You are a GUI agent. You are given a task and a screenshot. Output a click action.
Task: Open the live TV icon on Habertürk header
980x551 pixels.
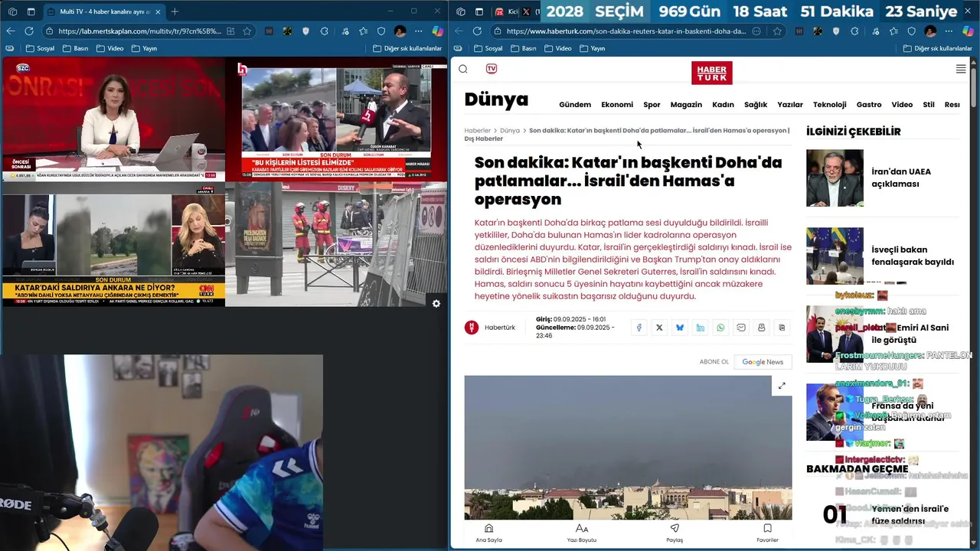click(492, 69)
